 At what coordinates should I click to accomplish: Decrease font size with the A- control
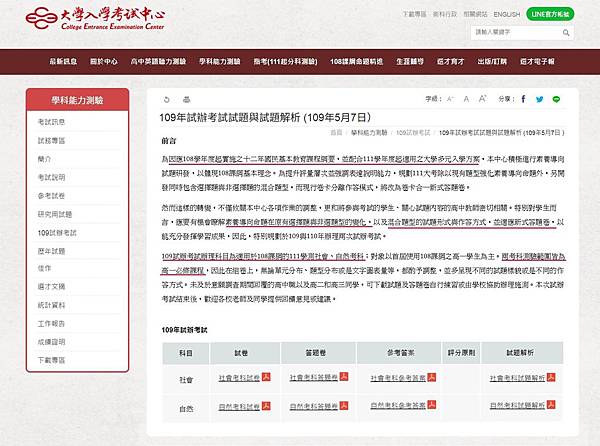pos(450,99)
